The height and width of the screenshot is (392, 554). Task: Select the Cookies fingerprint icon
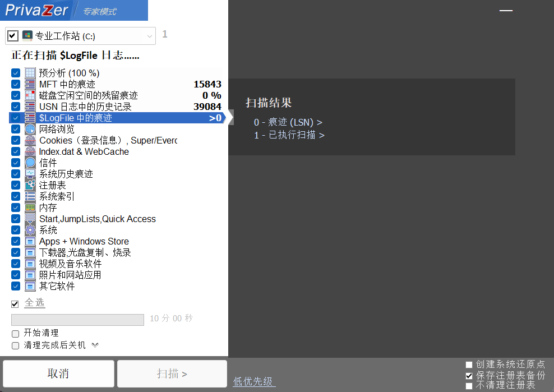coord(30,140)
